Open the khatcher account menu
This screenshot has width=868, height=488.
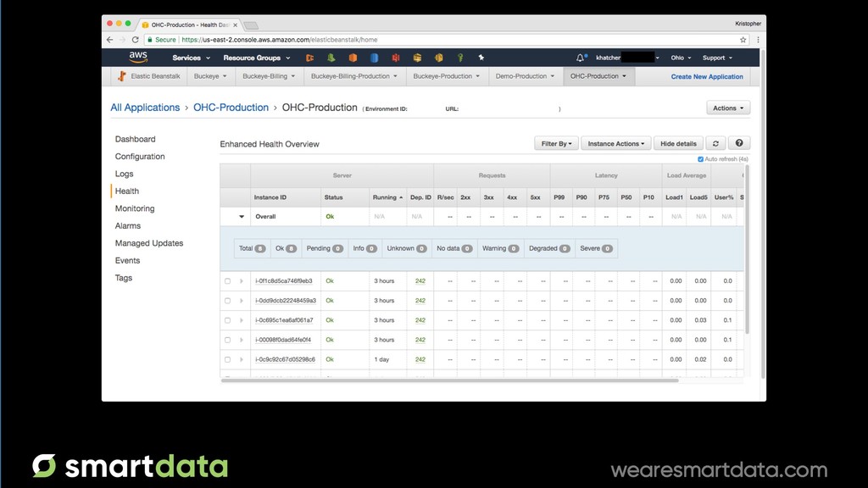pos(627,58)
